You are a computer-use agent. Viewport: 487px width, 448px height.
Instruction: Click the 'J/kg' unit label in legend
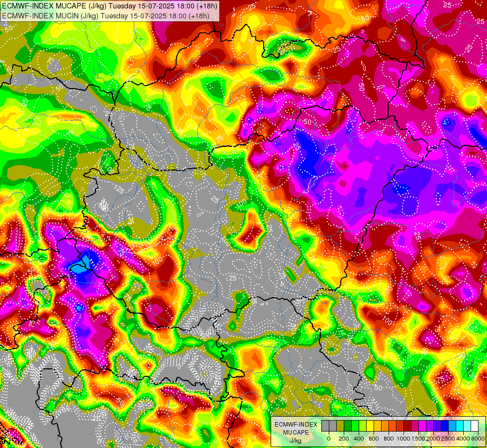[295, 441]
